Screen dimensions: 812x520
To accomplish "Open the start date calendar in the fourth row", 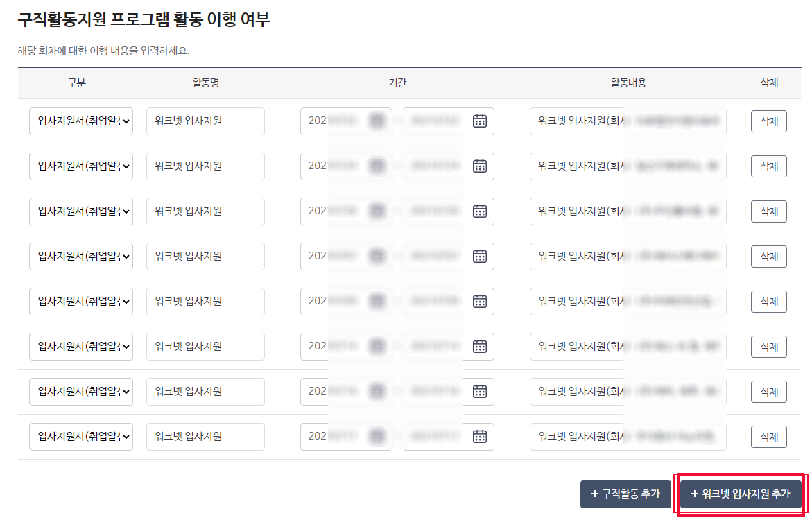I will [x=377, y=256].
